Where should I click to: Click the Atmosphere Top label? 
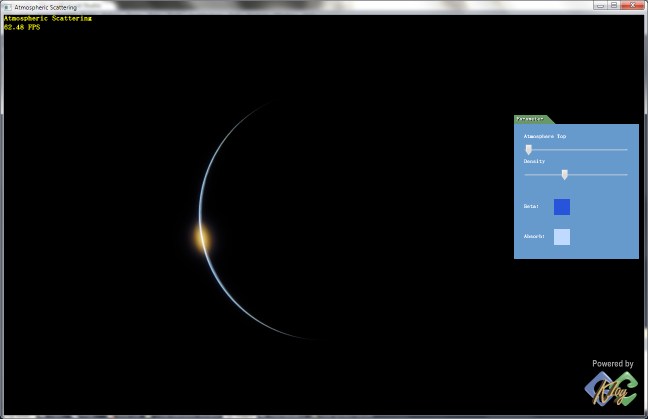pos(545,136)
